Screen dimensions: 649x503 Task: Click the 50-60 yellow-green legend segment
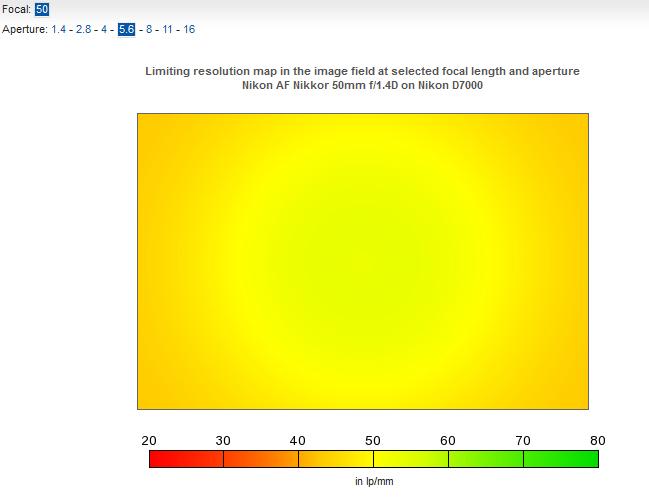(x=411, y=459)
